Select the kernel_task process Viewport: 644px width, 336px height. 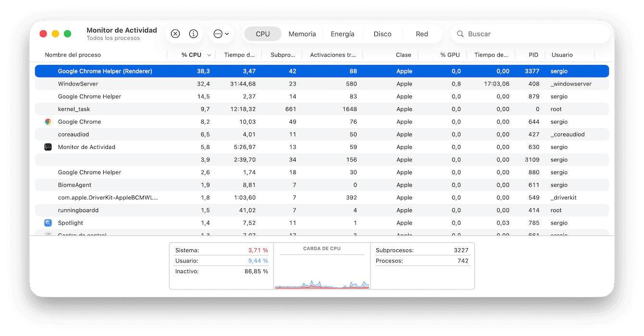322,109
